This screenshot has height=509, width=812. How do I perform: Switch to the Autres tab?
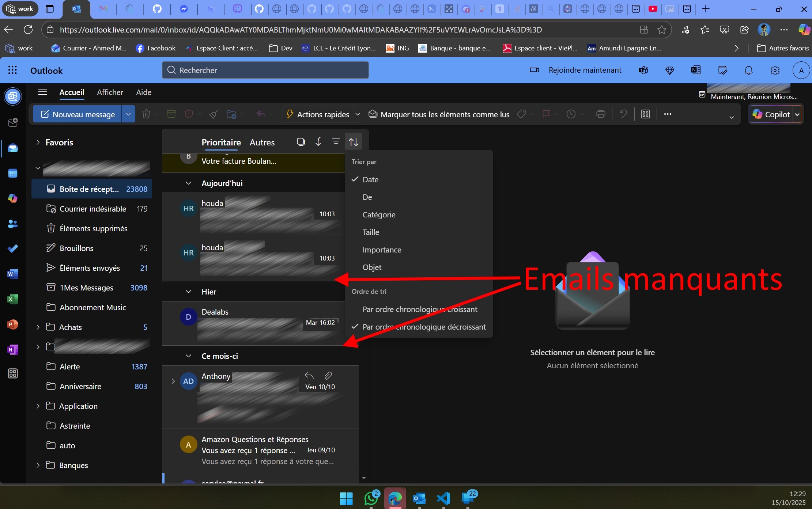(x=262, y=143)
